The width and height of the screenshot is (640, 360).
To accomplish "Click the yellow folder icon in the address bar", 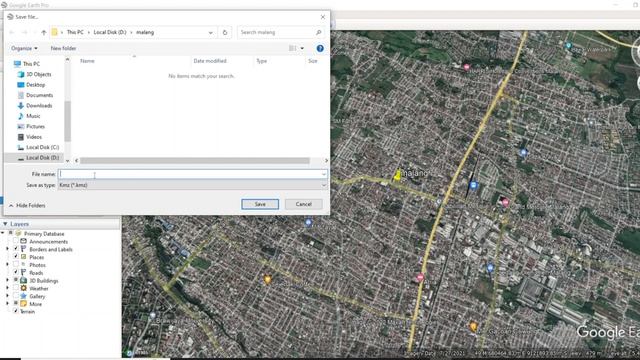I will point(54,32).
